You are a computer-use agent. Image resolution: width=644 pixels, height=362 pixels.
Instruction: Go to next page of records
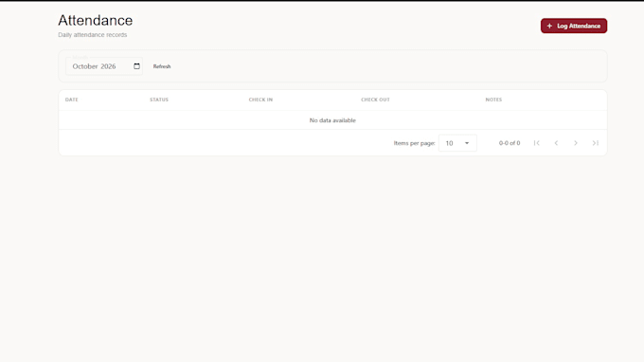[576, 143]
